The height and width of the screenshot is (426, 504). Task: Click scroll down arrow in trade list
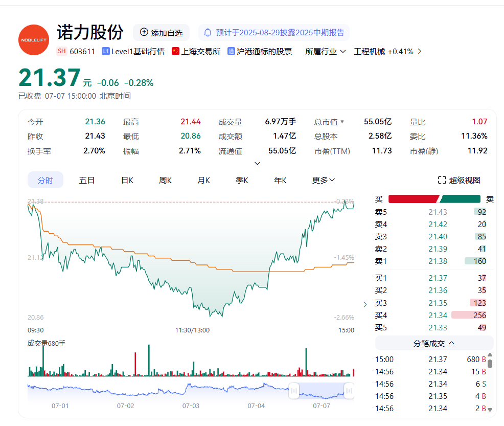tap(490, 410)
